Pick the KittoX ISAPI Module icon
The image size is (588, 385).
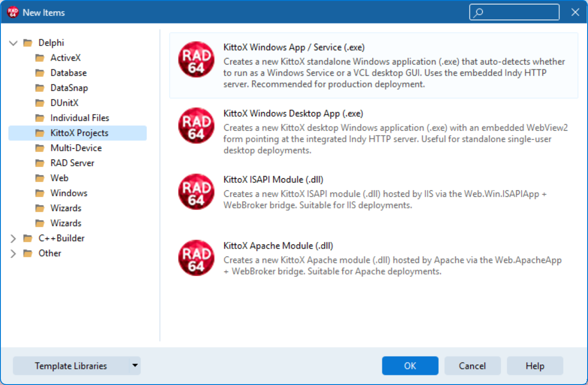tap(196, 192)
